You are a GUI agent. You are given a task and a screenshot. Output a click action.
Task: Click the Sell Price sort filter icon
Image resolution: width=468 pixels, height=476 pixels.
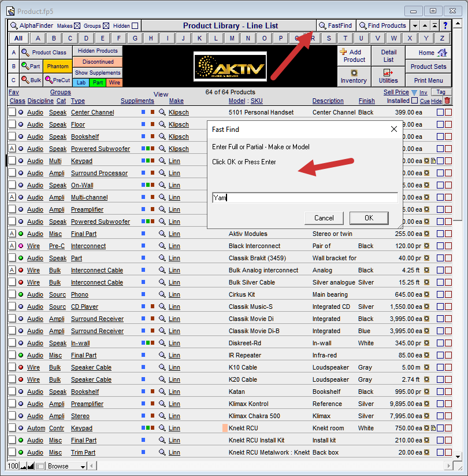[x=414, y=93]
